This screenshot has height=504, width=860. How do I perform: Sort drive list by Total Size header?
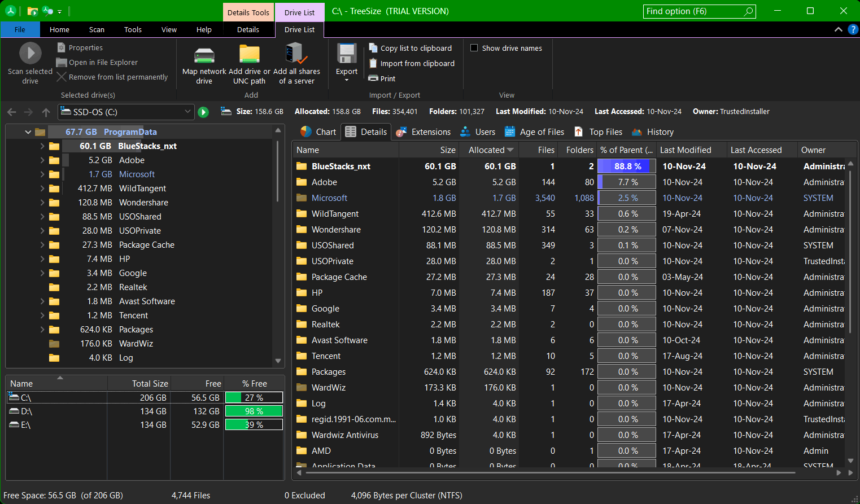(x=138, y=383)
